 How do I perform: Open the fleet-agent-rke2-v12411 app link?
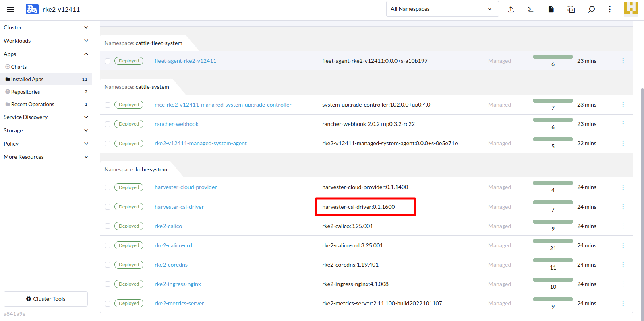185,61
